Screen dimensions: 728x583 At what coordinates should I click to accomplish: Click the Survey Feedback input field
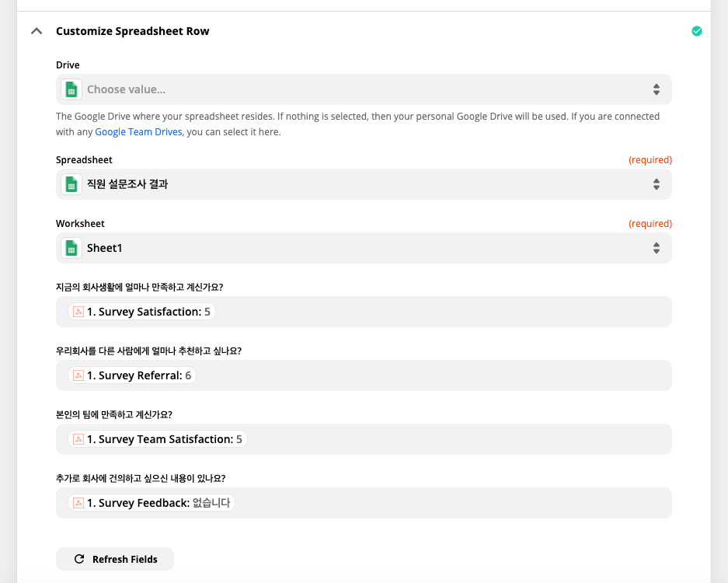pyautogui.click(x=364, y=503)
